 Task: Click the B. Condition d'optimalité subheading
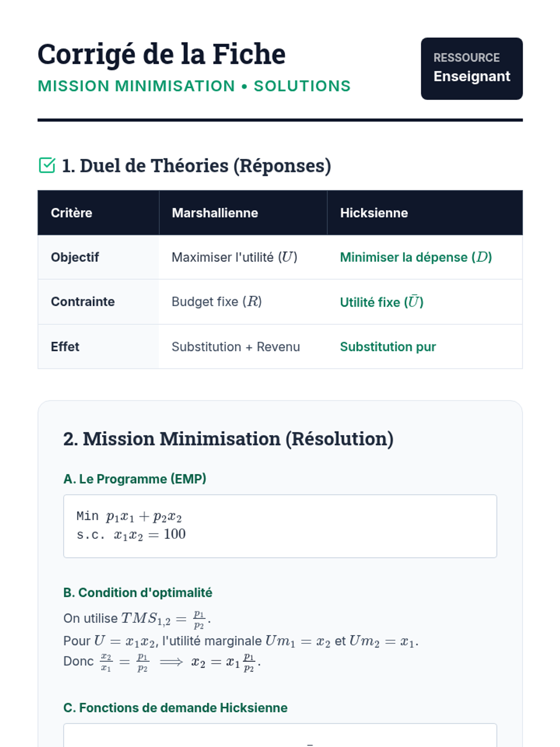pos(138,592)
